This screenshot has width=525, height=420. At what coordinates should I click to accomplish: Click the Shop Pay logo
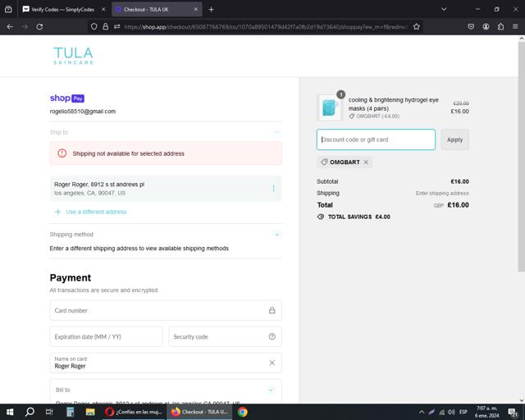[67, 98]
